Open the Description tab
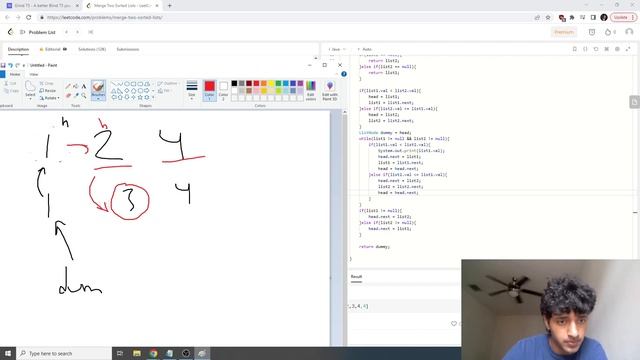640x360 pixels. click(18, 49)
